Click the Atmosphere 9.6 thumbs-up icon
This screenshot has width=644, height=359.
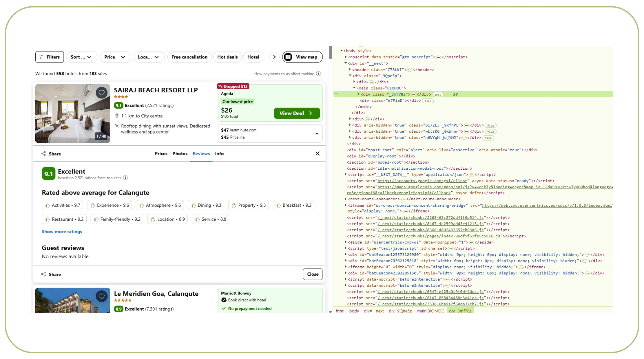pos(142,205)
